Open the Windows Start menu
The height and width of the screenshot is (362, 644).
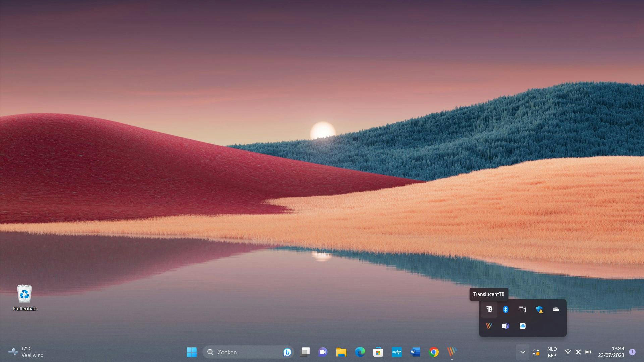(x=192, y=352)
